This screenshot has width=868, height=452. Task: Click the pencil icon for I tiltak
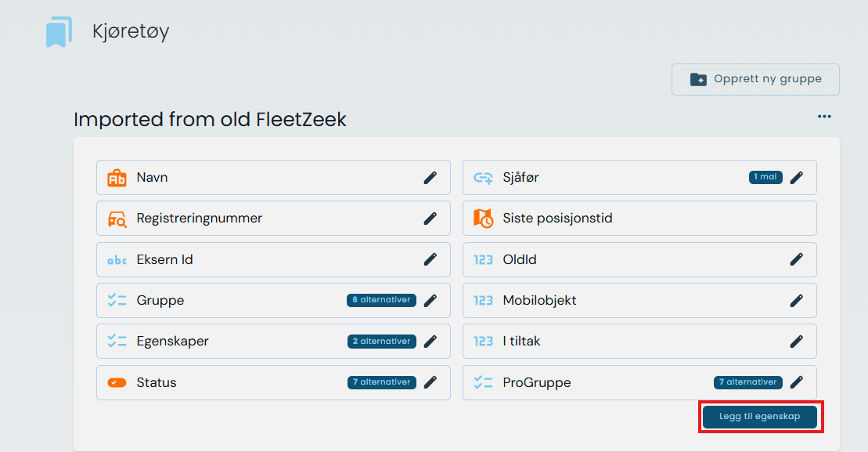796,341
